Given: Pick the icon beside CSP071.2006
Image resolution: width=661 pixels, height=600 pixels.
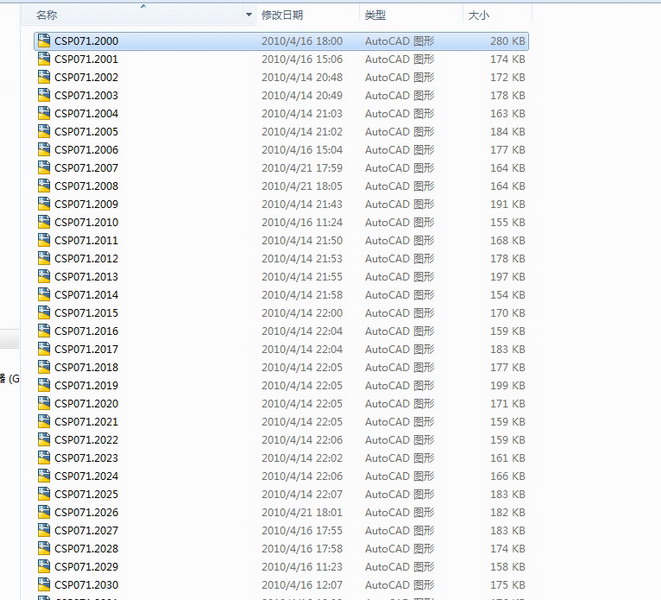Looking at the screenshot, I should [44, 150].
